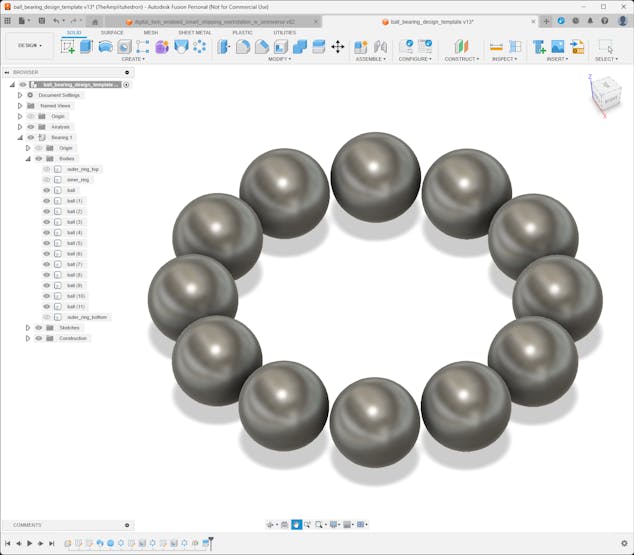Switch to the SURFACE tab
Viewport: 634px width, 555px height.
(x=112, y=32)
